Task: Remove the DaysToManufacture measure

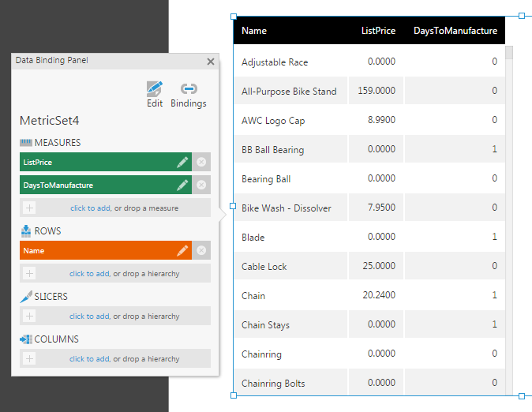Action: coord(201,185)
